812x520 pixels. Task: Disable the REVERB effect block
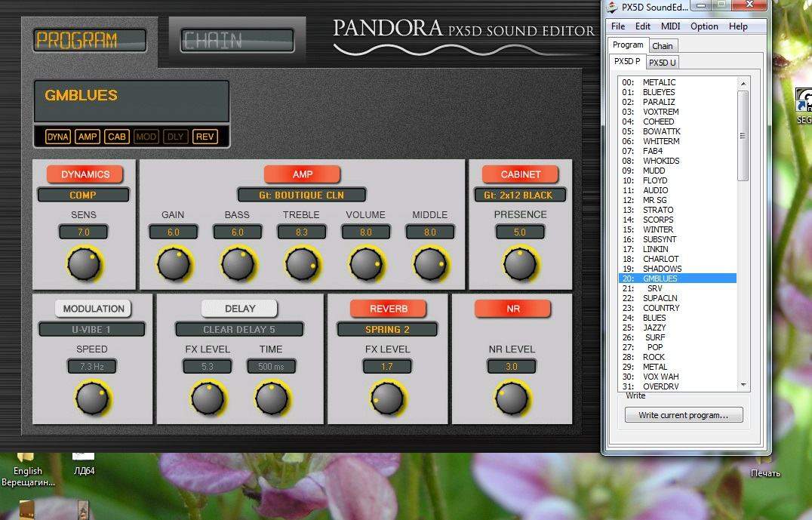click(x=389, y=309)
